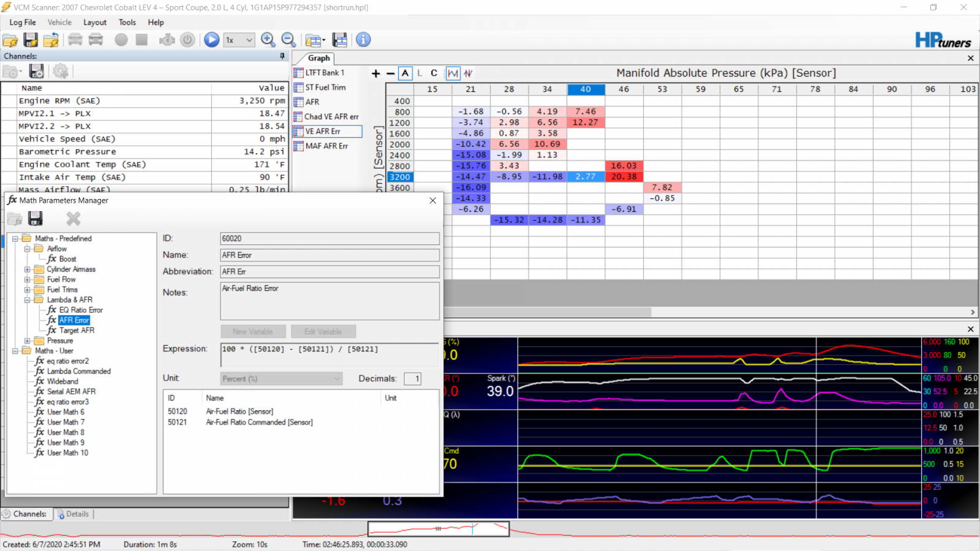Collapse the Maths - User tree node
The width and height of the screenshot is (980, 551).
tap(15, 351)
